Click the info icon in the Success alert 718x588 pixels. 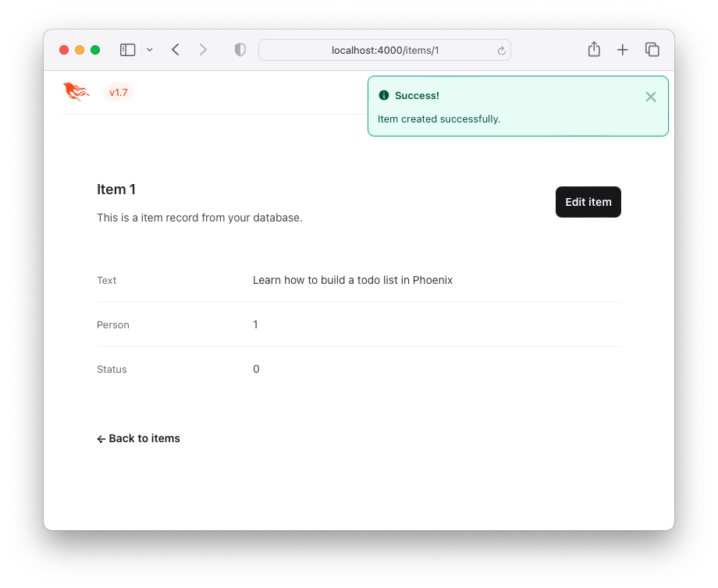tap(383, 96)
